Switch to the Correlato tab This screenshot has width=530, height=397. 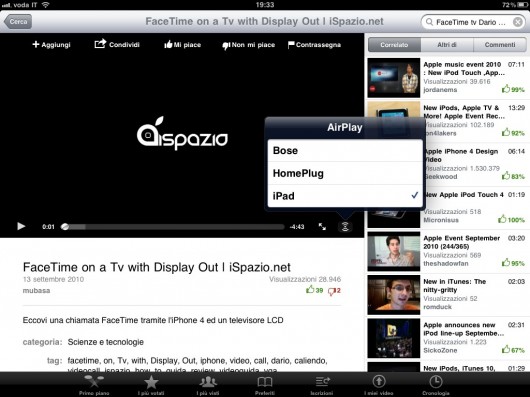394,45
